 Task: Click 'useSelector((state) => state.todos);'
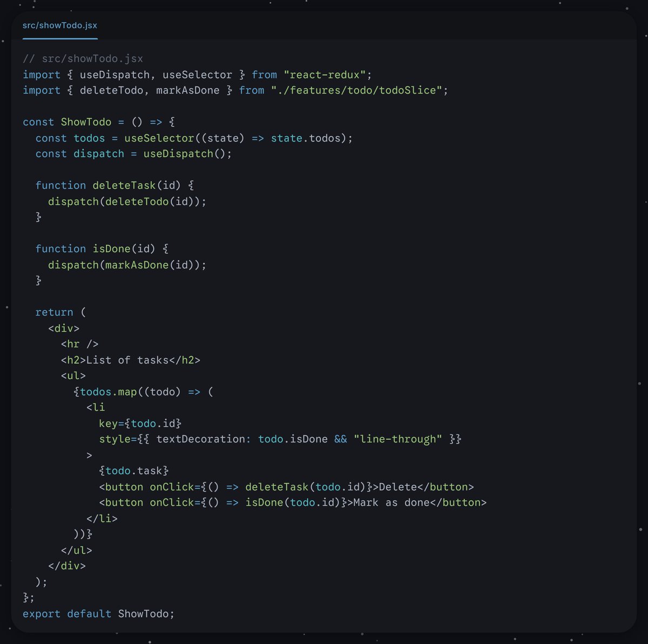click(x=239, y=138)
